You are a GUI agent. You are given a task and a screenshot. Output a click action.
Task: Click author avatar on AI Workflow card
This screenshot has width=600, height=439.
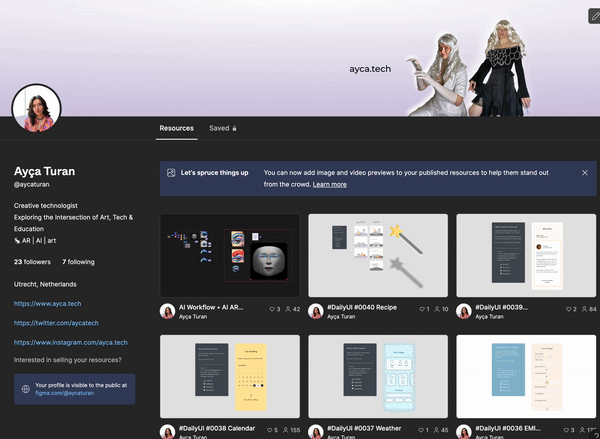[167, 312]
